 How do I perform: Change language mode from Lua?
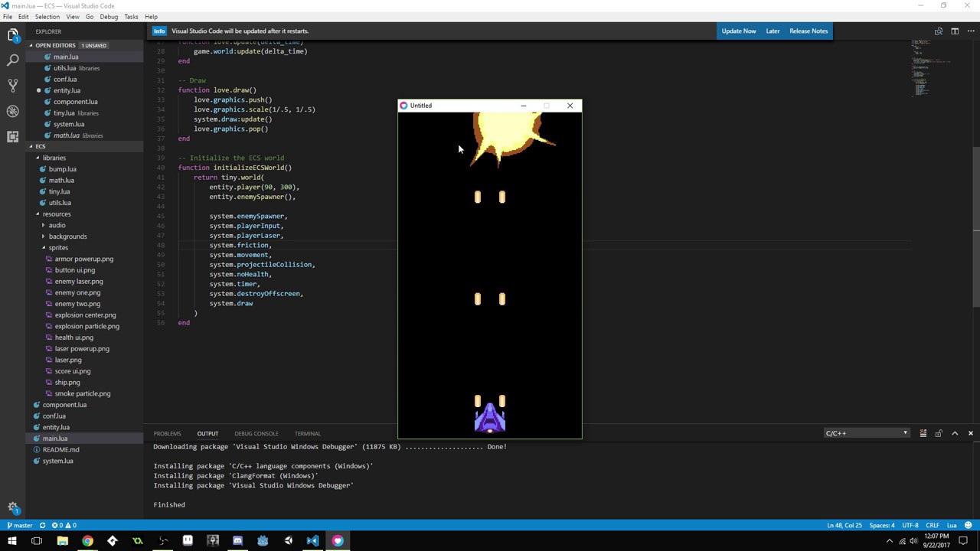coord(952,526)
